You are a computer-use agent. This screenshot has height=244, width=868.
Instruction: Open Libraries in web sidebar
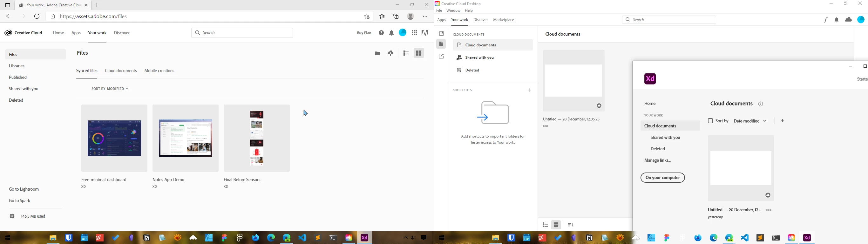pos(17,66)
